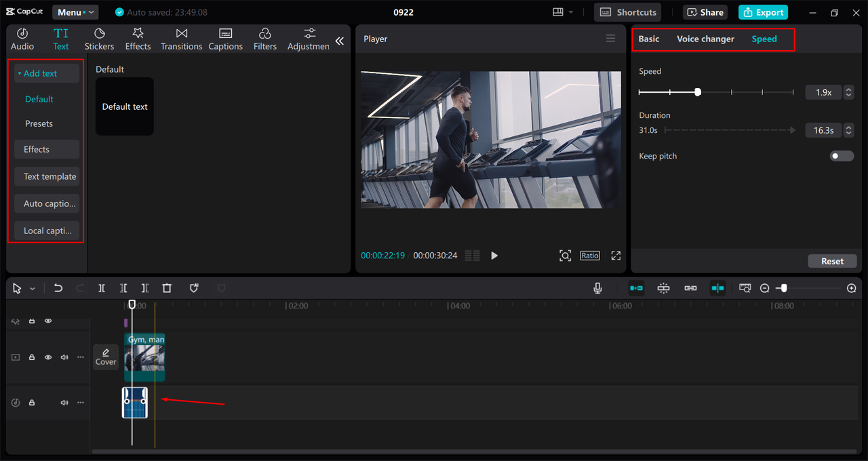
Task: Open the Audio panel
Action: pos(22,39)
